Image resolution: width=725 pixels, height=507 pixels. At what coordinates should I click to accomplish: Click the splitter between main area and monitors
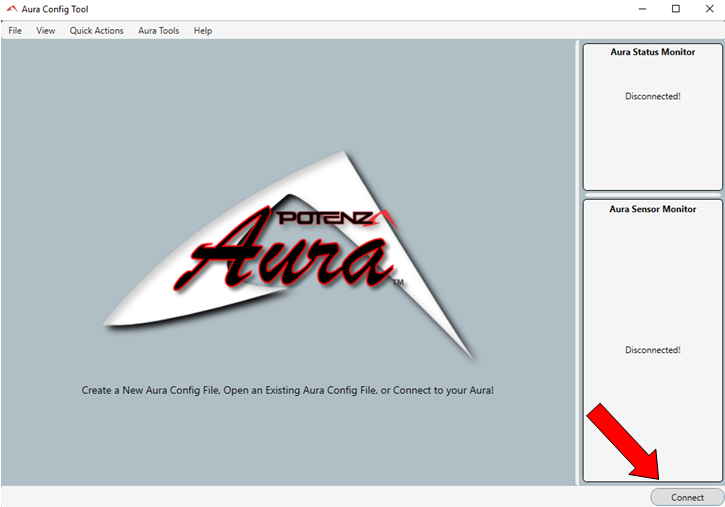578,262
